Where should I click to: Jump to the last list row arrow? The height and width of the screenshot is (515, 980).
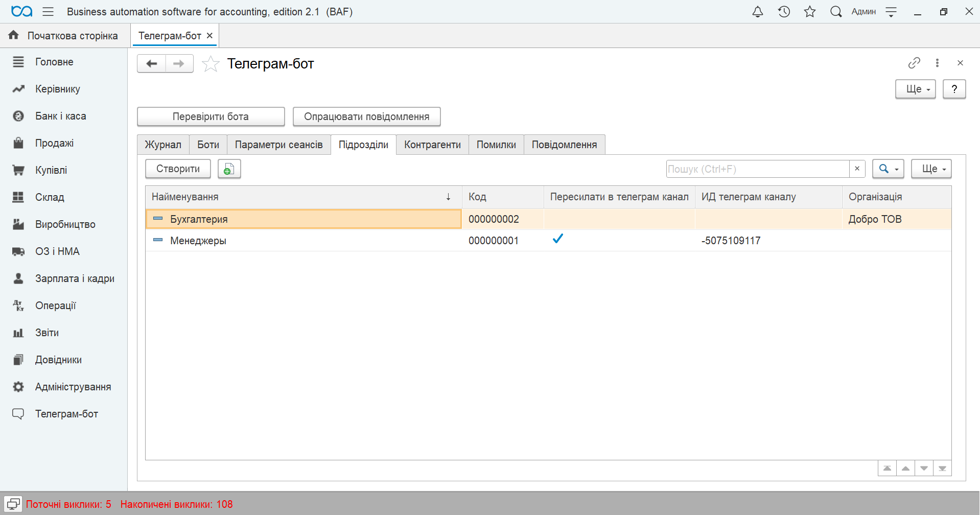(x=942, y=469)
